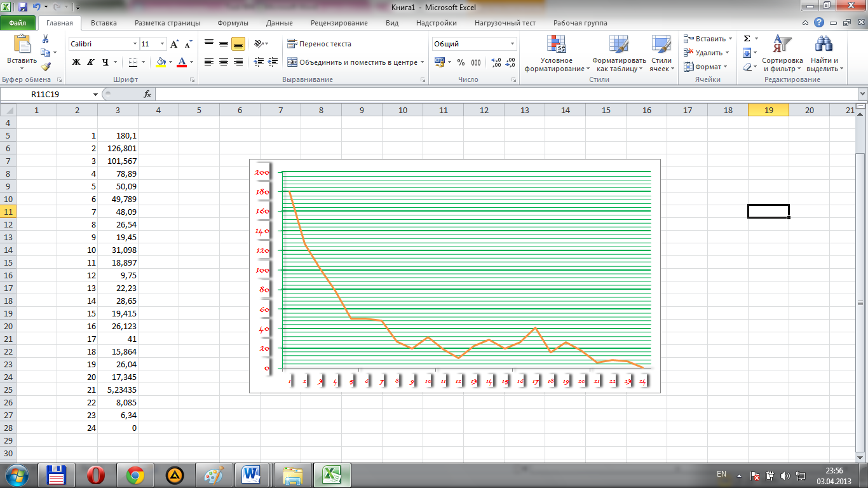Click the Increase Font Size icon
This screenshot has height=488, width=868.
tap(175, 44)
